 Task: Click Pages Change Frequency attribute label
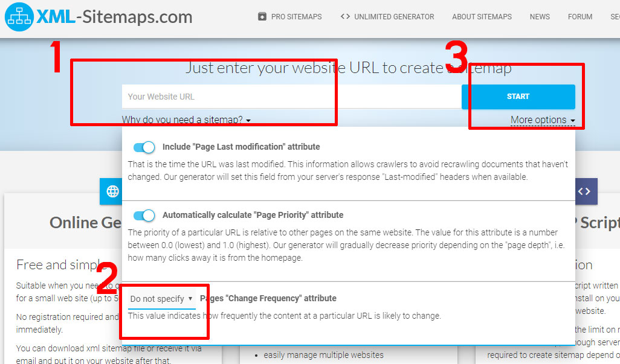click(x=268, y=298)
